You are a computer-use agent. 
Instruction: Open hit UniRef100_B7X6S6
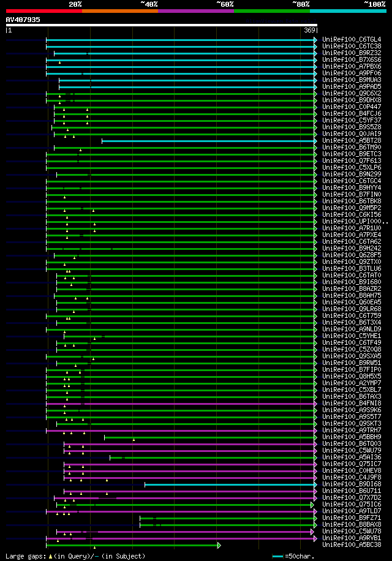tap(352, 60)
